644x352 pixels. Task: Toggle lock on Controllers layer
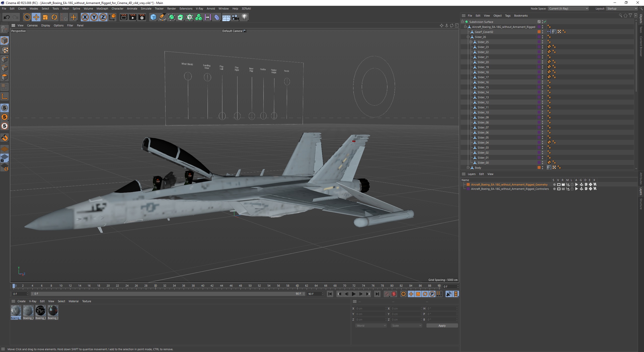click(x=572, y=189)
